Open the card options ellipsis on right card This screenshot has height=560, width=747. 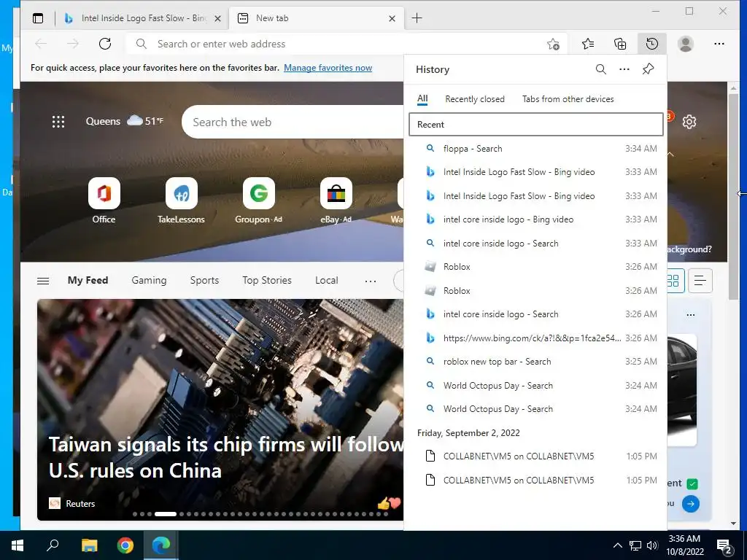pyautogui.click(x=690, y=315)
